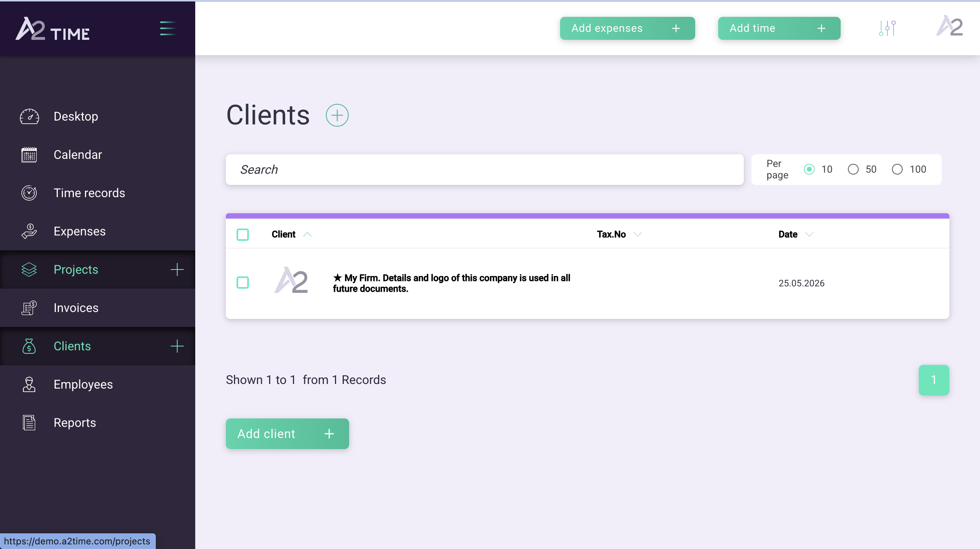
Task: Click the Search input field
Action: click(485, 170)
